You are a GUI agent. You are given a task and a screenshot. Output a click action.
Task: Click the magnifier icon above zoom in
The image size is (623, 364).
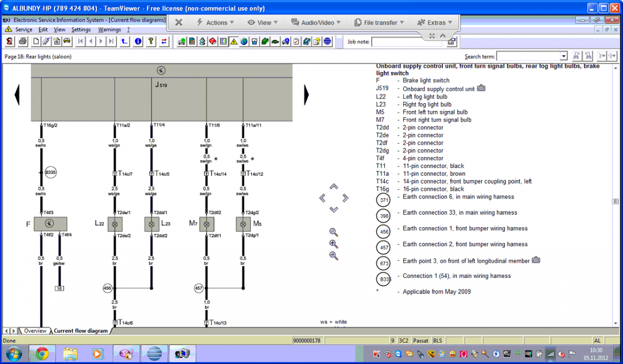point(334,232)
